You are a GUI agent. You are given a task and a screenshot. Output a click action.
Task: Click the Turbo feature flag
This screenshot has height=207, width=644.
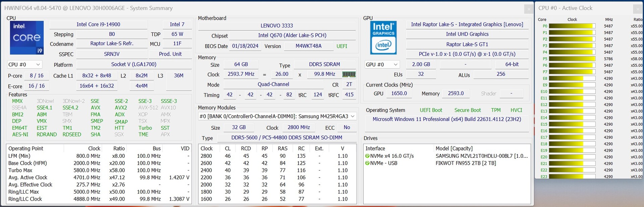point(145,128)
